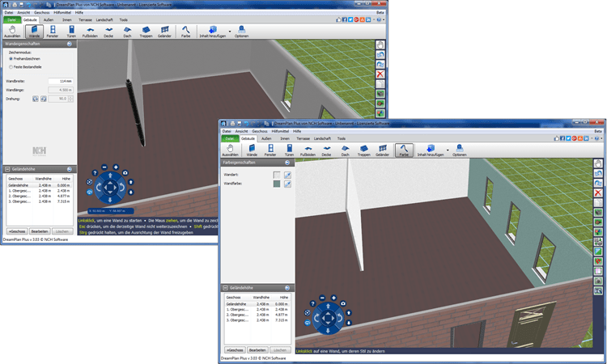This screenshot has height=364, width=607.
Task: Switch to Außen tab in front window
Action: (266, 138)
